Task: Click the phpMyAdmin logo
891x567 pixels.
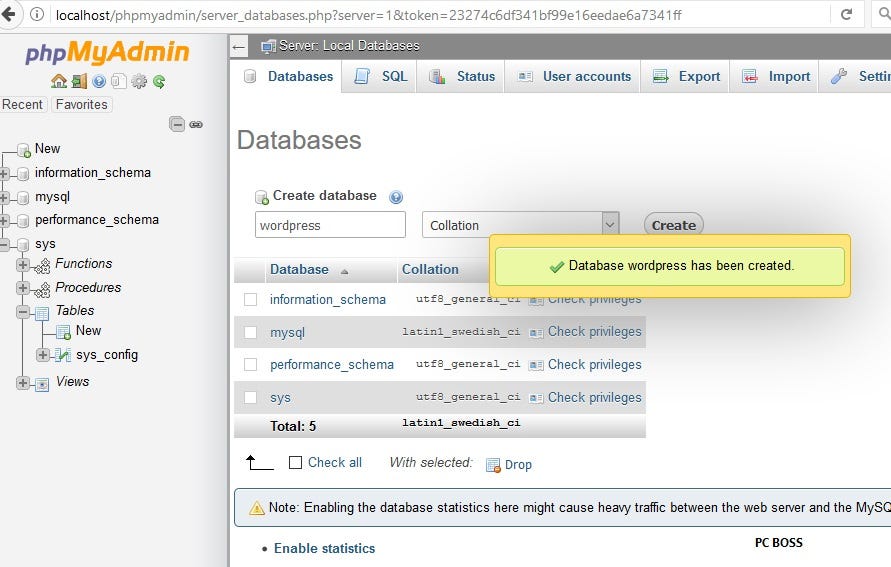Action: (107, 53)
